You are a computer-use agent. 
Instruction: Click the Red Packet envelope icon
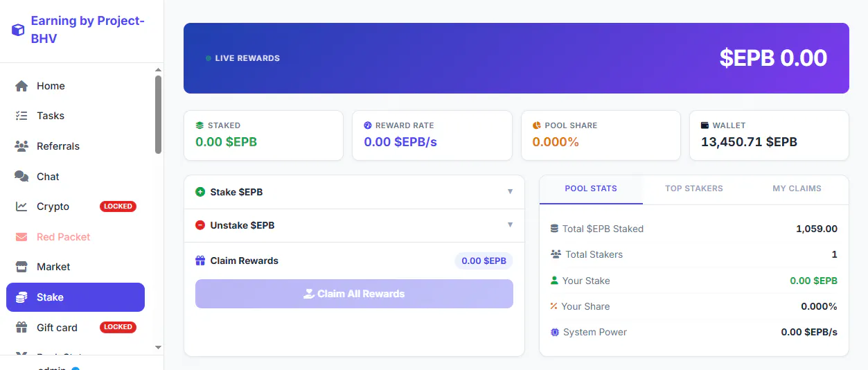tap(21, 237)
